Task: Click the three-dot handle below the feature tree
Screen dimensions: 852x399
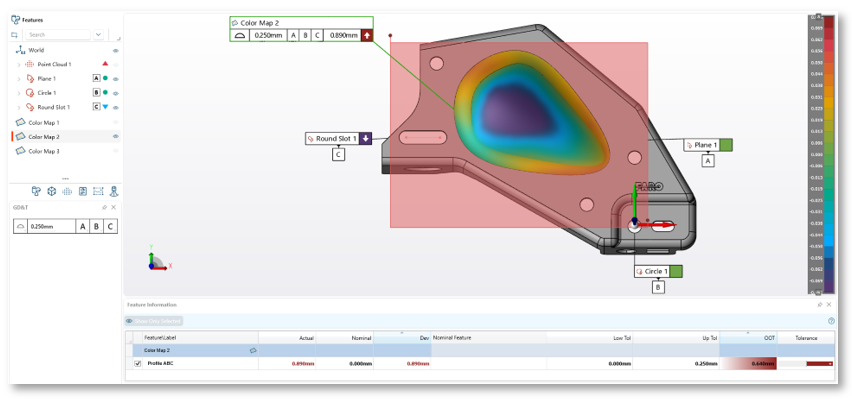Action: (x=65, y=178)
